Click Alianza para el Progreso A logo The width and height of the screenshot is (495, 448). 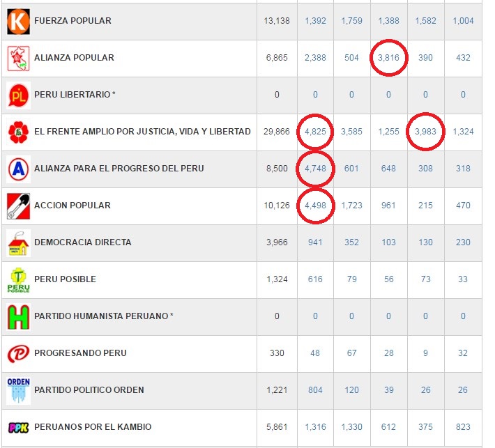click(18, 169)
